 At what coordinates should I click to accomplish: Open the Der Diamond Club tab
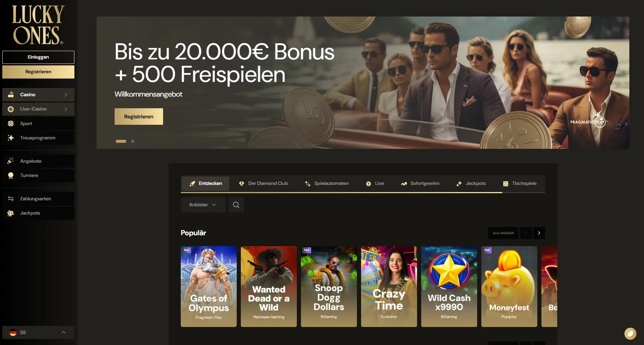(263, 183)
